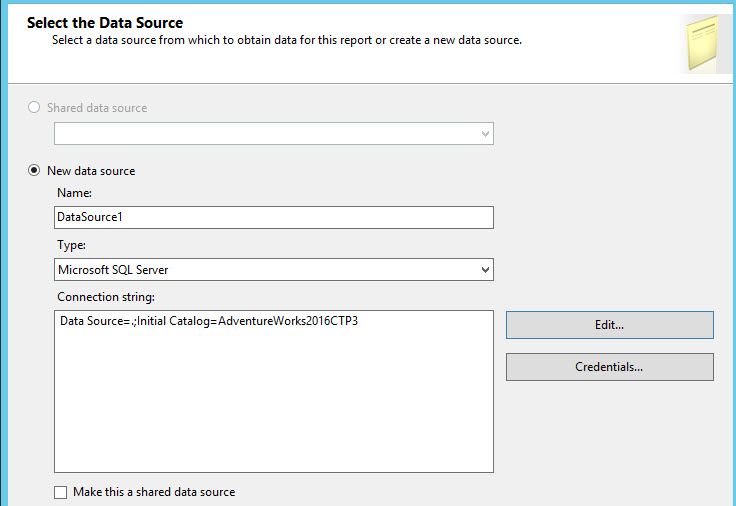Image resolution: width=736 pixels, height=506 pixels.
Task: Enable Make this a shared data source checkbox
Action: point(61,492)
